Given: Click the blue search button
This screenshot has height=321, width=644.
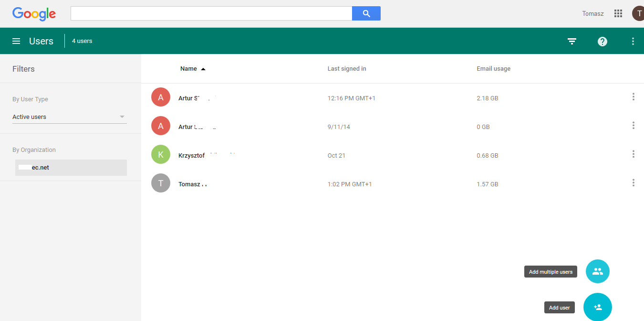Looking at the screenshot, I should (366, 13).
